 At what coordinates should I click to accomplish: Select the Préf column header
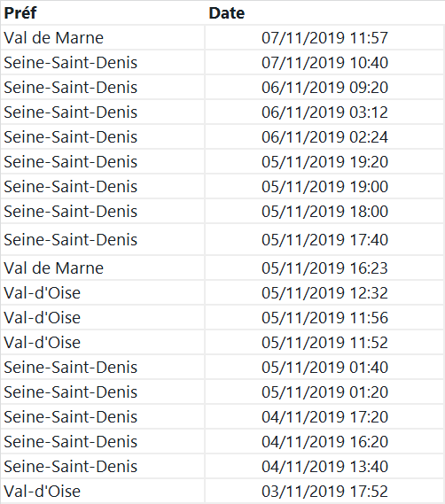pyautogui.click(x=103, y=13)
